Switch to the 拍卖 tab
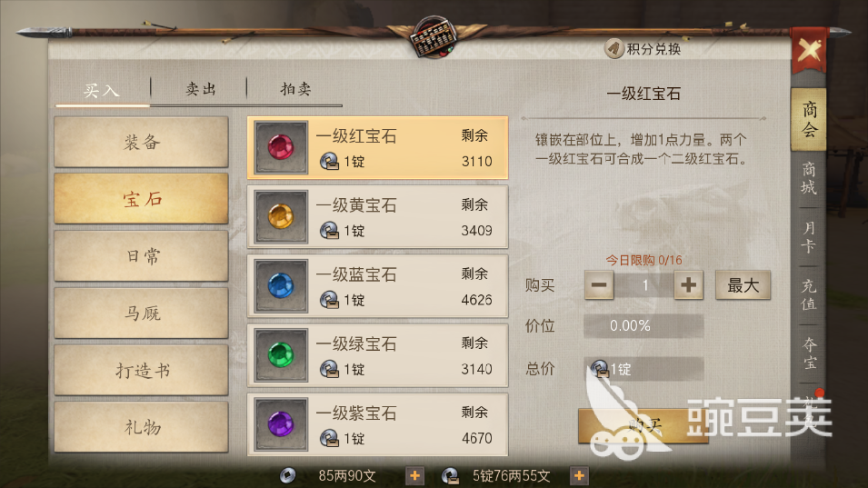Image resolution: width=868 pixels, height=488 pixels. pyautogui.click(x=295, y=89)
